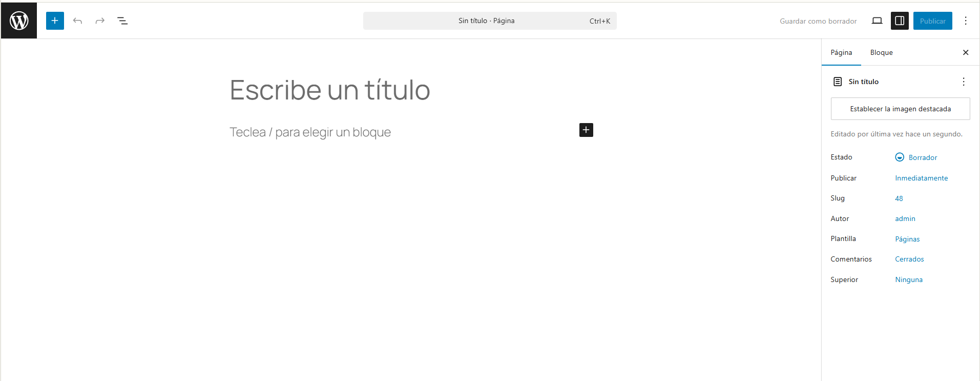Click the undo arrow icon
Screen dimensions: 980x381
[x=77, y=21]
